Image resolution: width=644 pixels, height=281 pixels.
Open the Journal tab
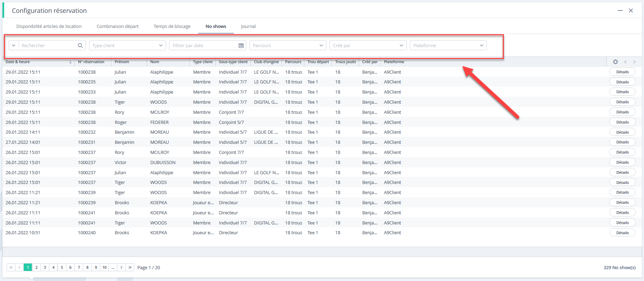(248, 26)
